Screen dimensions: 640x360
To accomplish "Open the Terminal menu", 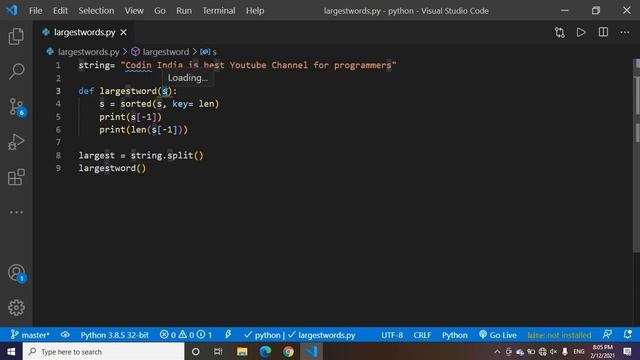I will [218, 11].
